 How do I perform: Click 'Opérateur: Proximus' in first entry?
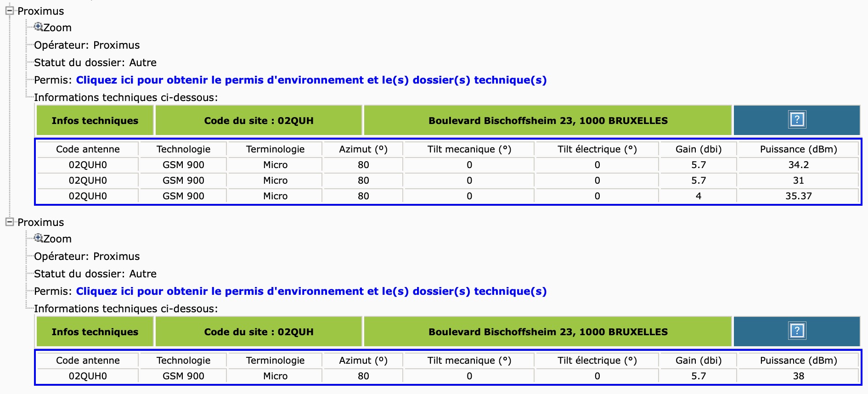pos(87,45)
